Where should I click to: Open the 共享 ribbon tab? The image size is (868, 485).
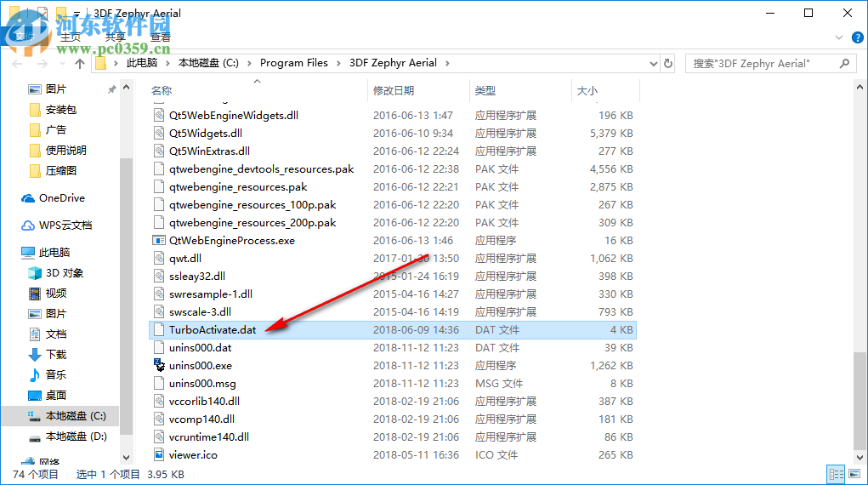pyautogui.click(x=115, y=37)
